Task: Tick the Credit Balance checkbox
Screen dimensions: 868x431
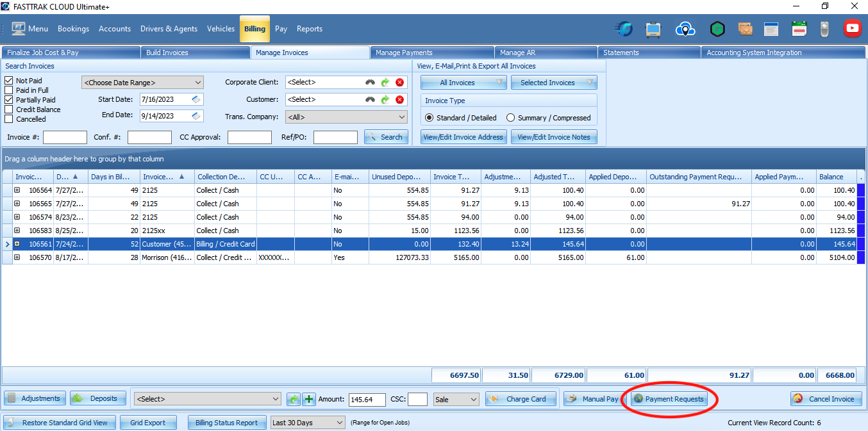Action: pos(9,110)
